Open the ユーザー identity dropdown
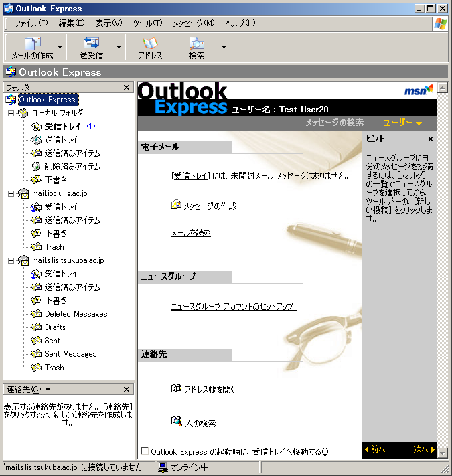 (x=402, y=123)
